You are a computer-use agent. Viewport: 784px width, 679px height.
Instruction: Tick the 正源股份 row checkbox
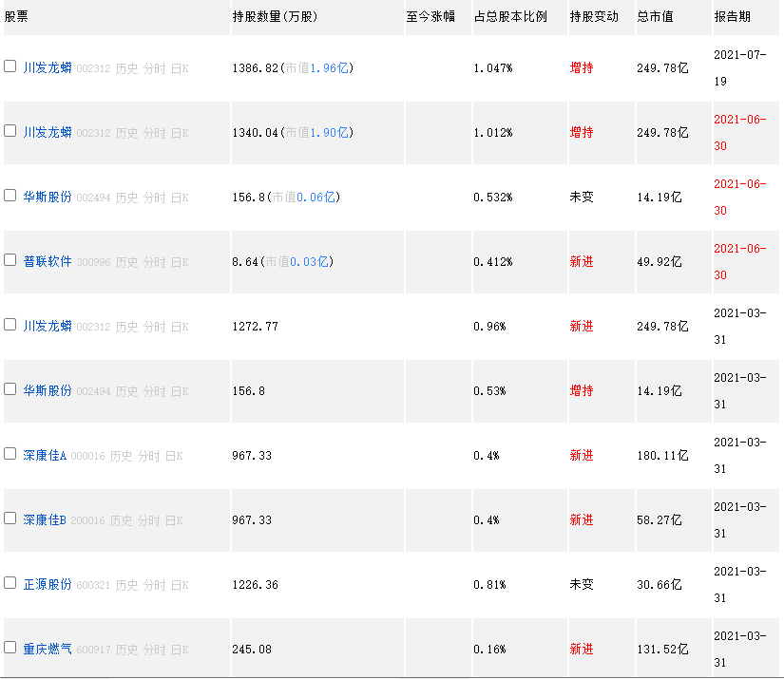click(10, 582)
